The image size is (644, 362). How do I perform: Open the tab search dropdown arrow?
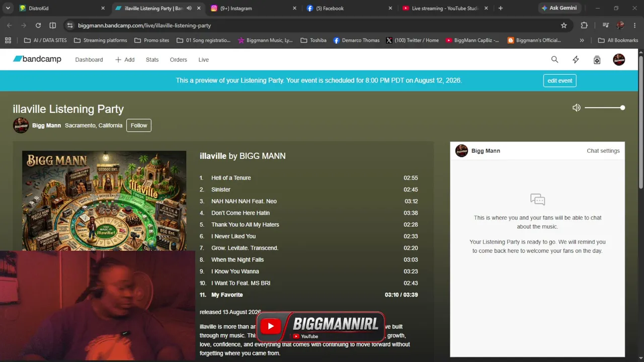click(8, 8)
